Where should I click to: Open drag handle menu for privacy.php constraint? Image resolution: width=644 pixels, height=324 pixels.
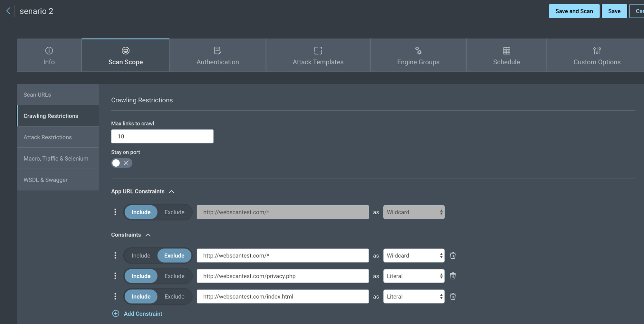[115, 276]
